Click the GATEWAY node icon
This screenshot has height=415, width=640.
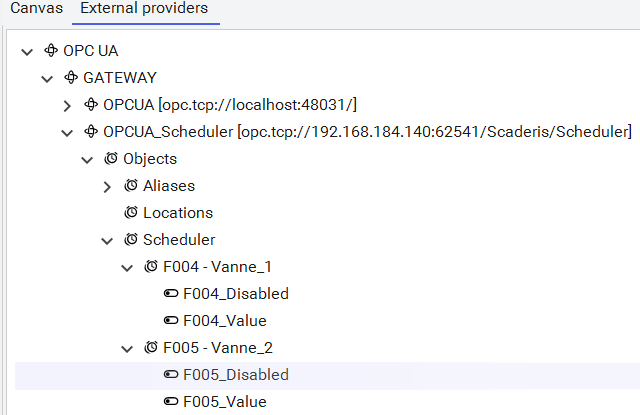click(x=71, y=77)
